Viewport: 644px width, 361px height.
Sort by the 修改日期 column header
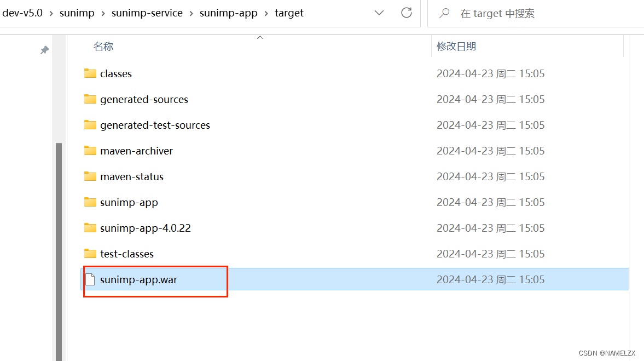[456, 47]
